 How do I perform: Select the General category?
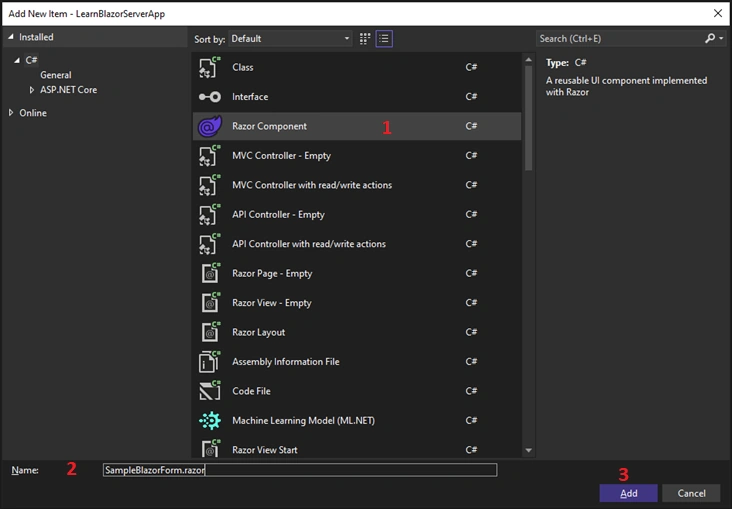(x=56, y=75)
